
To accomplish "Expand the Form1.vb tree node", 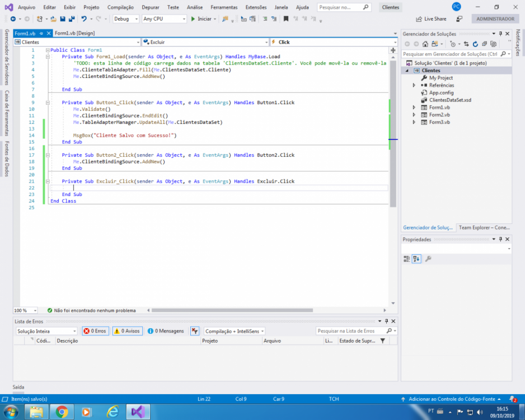I will pos(414,108).
